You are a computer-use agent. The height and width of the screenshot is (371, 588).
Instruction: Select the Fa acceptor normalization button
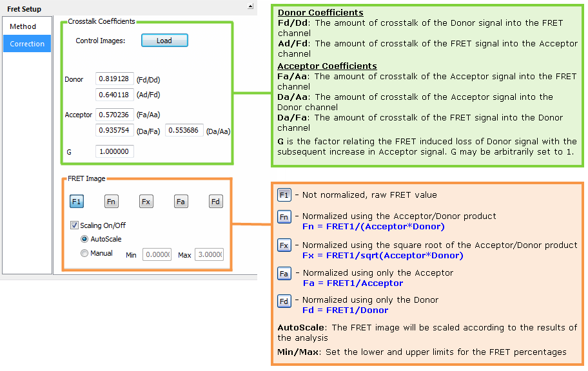click(x=181, y=202)
